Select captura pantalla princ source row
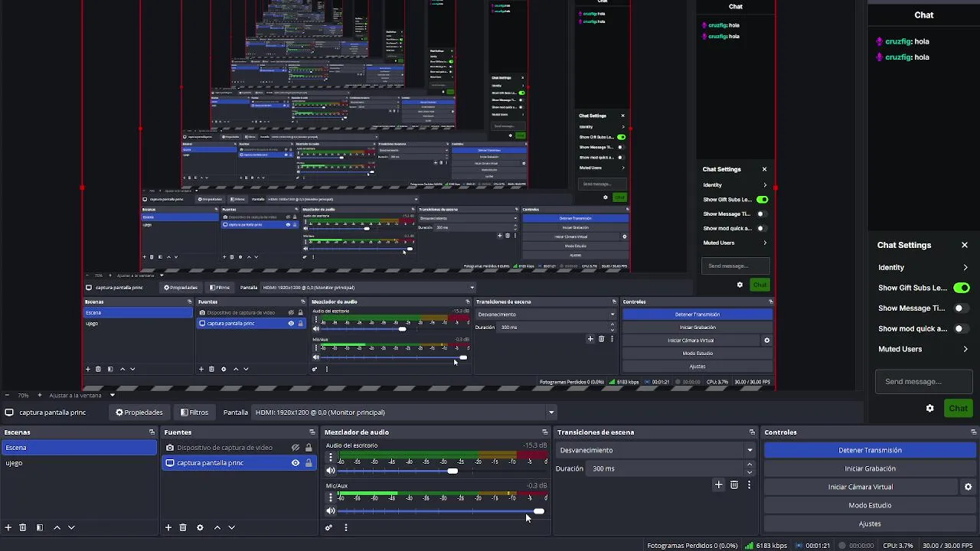 tap(238, 463)
